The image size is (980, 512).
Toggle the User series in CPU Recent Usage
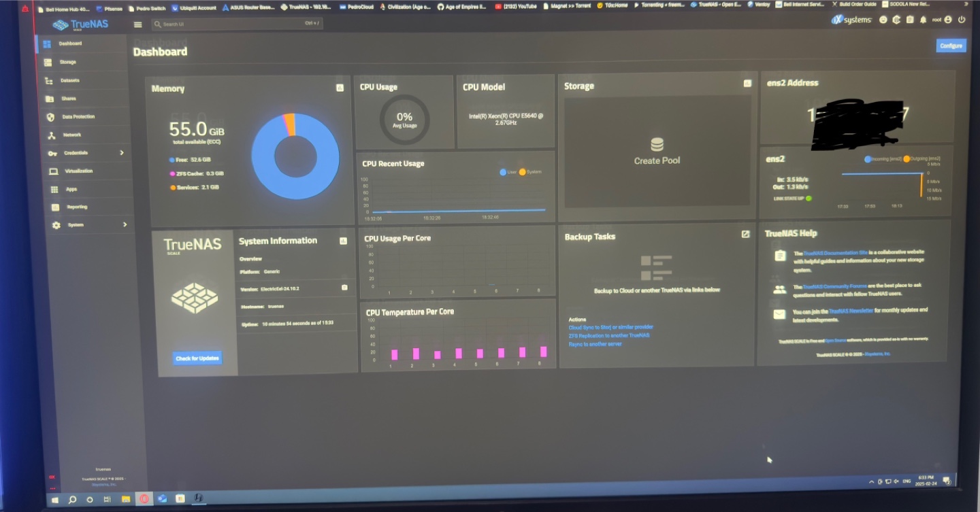[508, 172]
